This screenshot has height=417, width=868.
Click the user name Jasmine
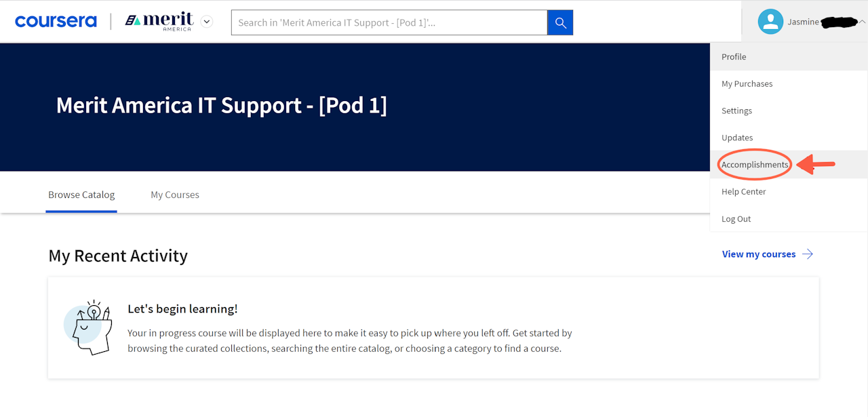[x=803, y=22]
